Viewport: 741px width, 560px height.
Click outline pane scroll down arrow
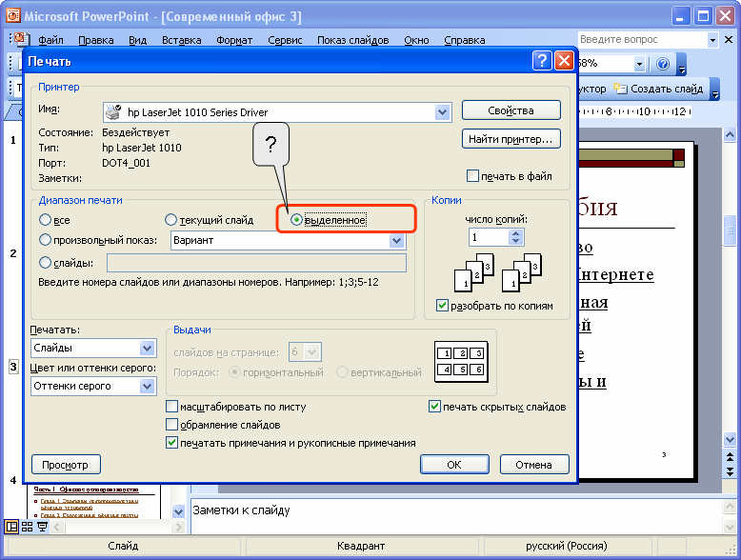click(x=178, y=511)
